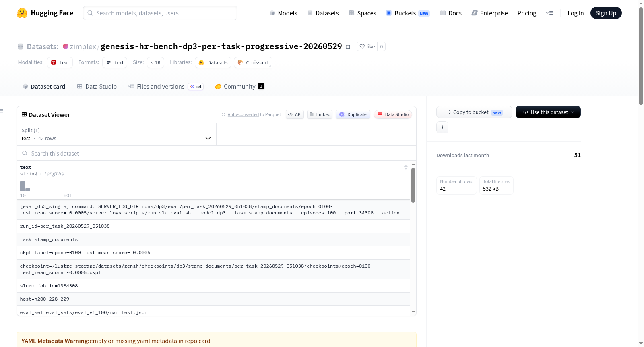
Task: Open Buckets in the navigation bar
Action: pos(408,13)
